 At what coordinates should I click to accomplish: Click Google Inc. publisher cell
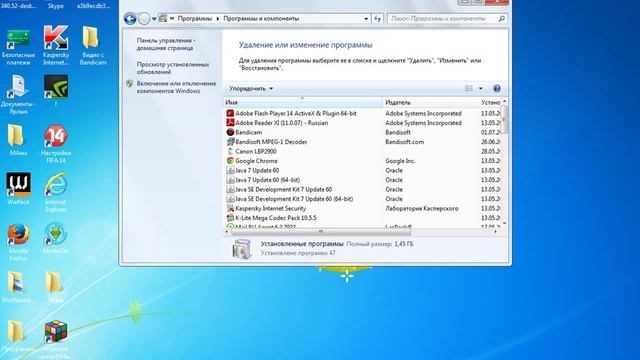click(x=400, y=161)
